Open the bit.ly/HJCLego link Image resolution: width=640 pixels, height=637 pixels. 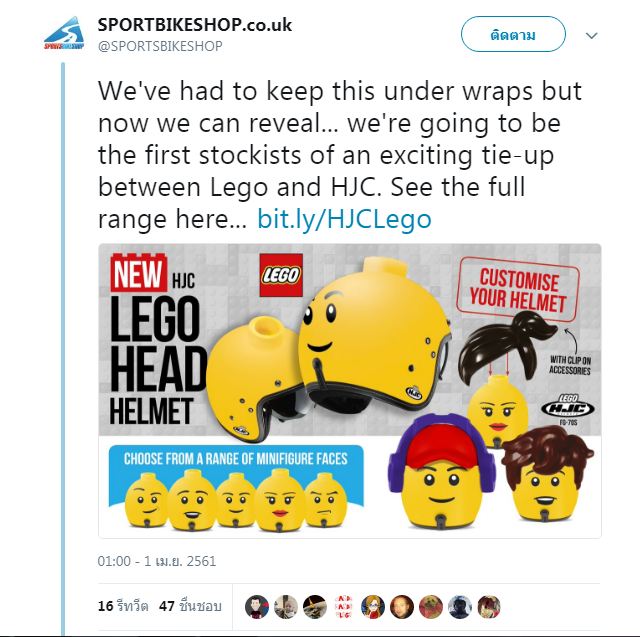coord(344,219)
